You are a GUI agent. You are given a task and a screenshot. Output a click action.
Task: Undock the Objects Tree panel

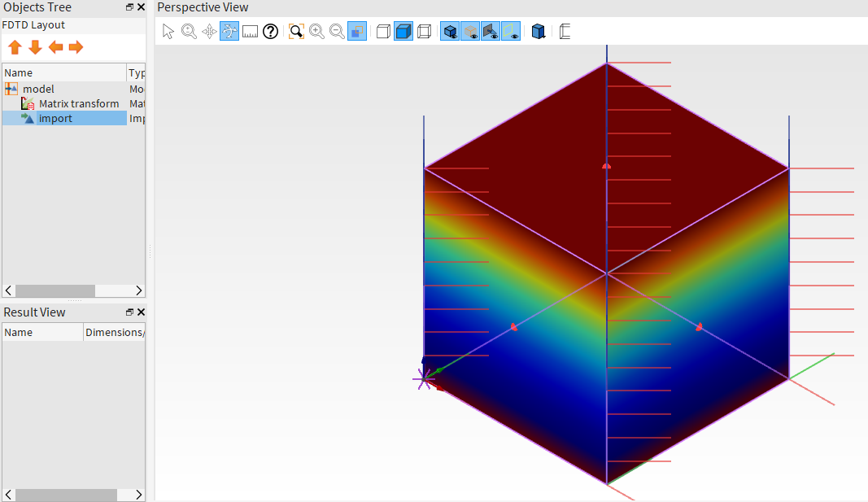pyautogui.click(x=129, y=7)
